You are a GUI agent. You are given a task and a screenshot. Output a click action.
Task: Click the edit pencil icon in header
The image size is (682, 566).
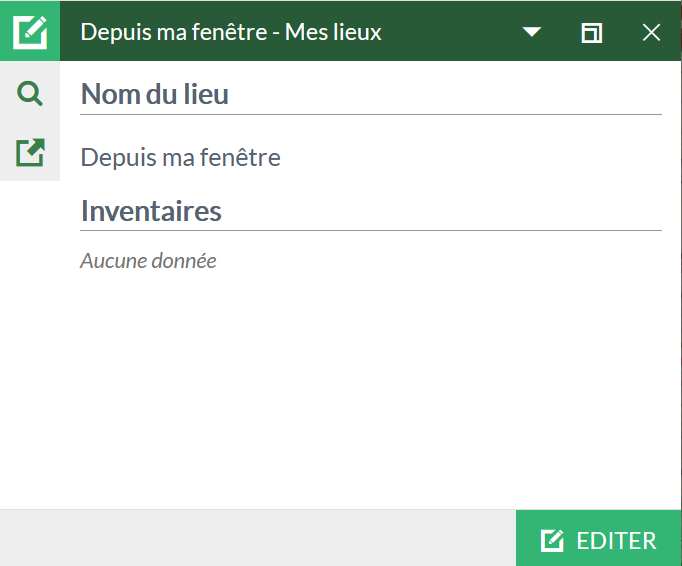tap(30, 31)
